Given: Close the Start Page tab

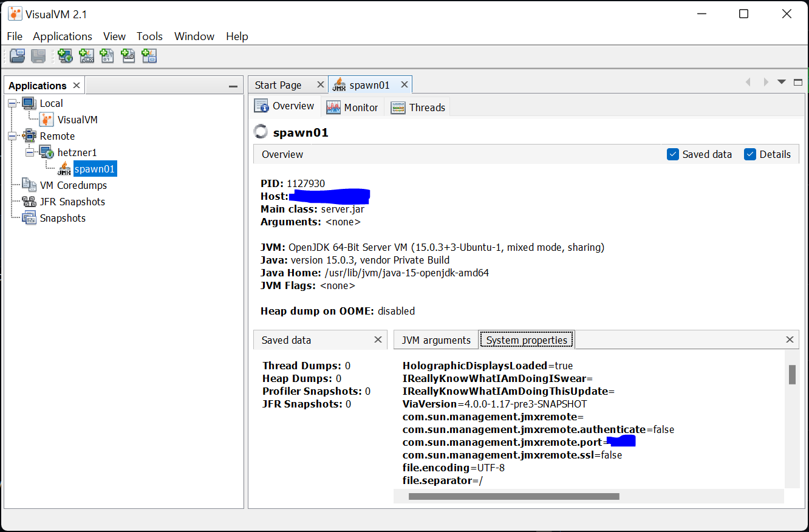Looking at the screenshot, I should click(321, 85).
